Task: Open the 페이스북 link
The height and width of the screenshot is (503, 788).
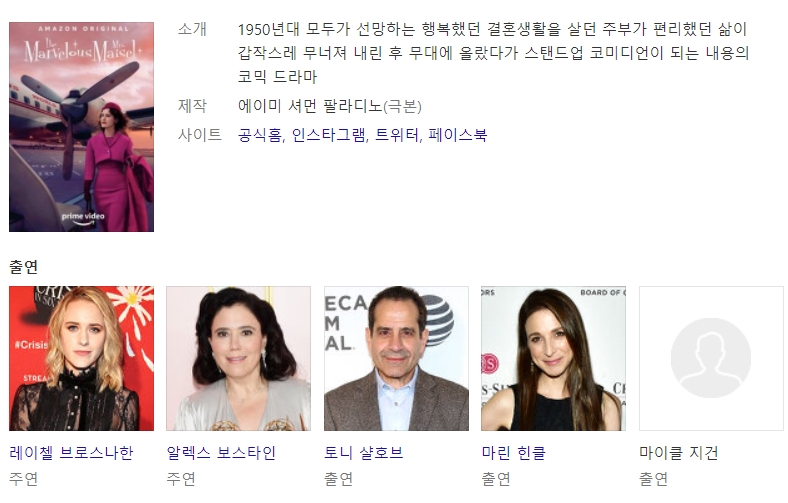Action: (x=457, y=135)
